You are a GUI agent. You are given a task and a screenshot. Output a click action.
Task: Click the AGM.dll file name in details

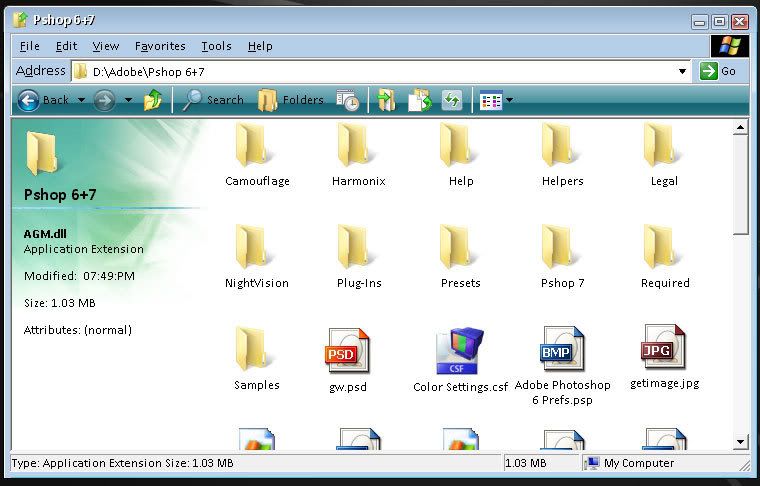(45, 234)
